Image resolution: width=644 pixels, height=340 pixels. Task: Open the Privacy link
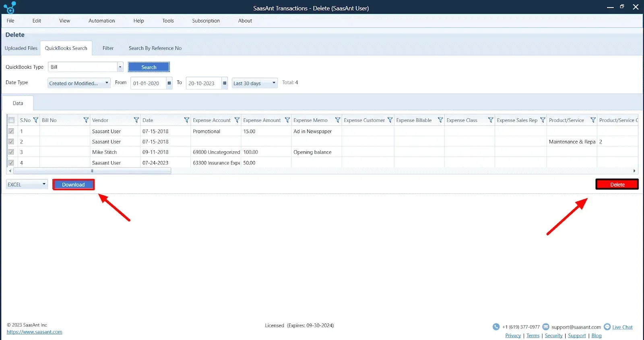click(513, 336)
